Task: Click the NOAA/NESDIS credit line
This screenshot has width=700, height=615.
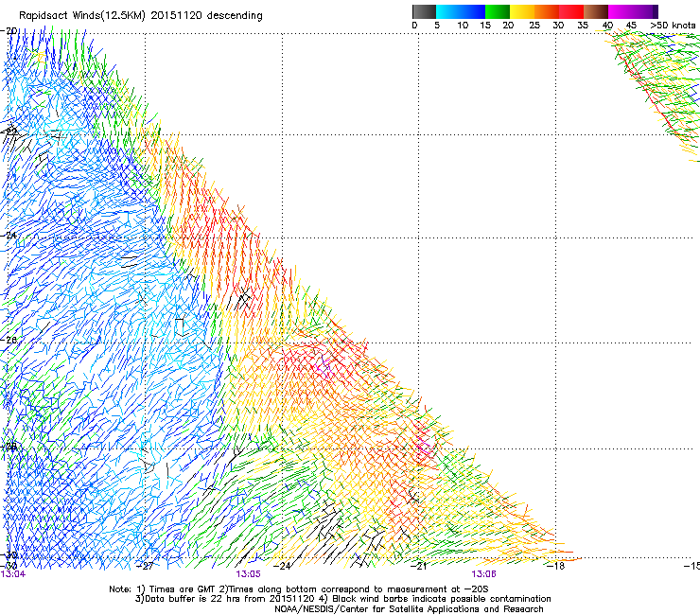Action: coord(409,609)
